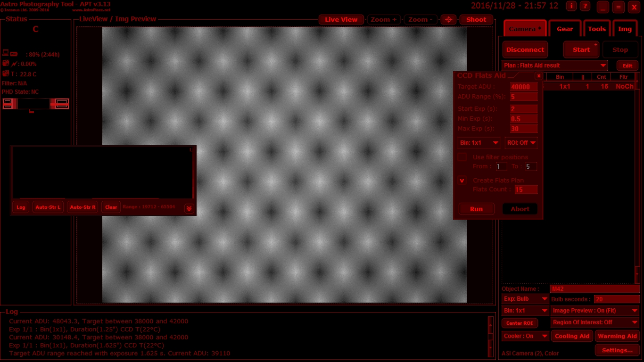Screen dimensions: 644x362
Task: Click the filter position 'From' field
Action: (x=501, y=166)
